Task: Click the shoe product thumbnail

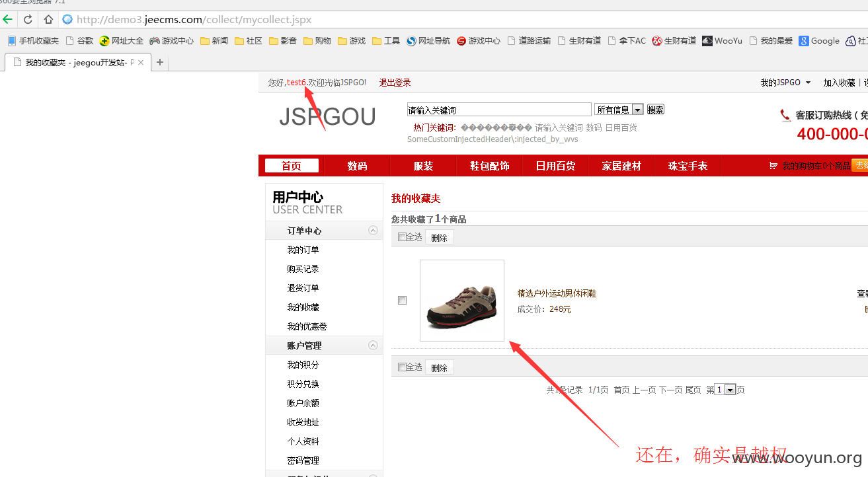Action: (x=462, y=301)
